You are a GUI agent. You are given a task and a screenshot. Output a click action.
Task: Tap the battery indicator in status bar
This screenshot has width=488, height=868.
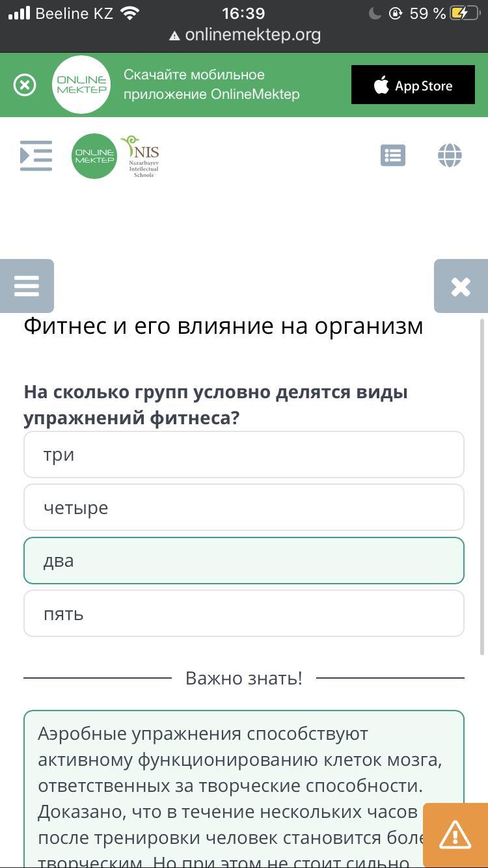[x=465, y=13]
